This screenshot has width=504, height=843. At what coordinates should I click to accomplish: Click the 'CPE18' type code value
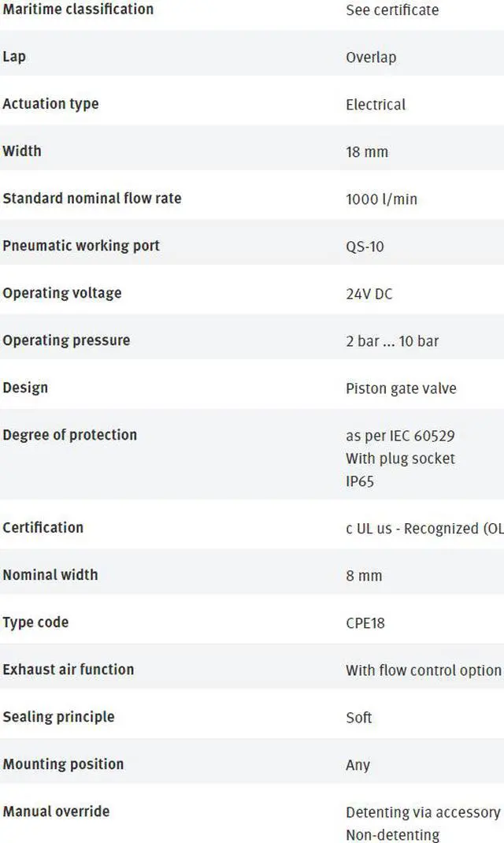[365, 623]
